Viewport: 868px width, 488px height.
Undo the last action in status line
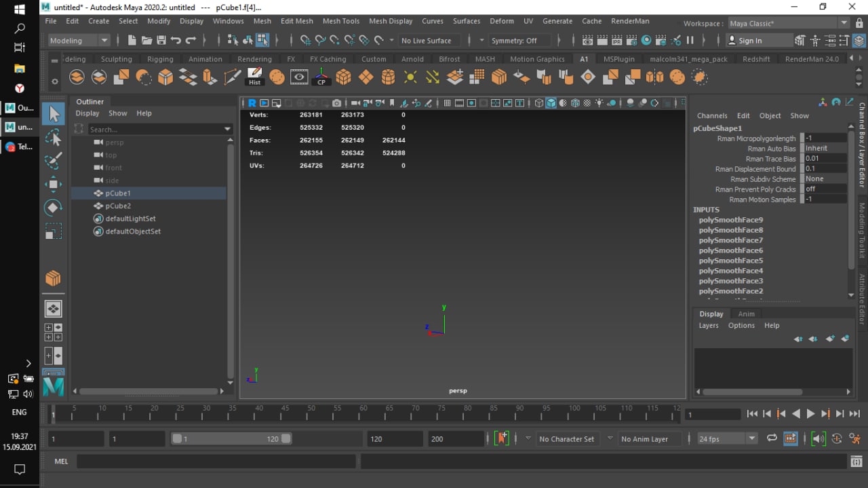(x=176, y=41)
